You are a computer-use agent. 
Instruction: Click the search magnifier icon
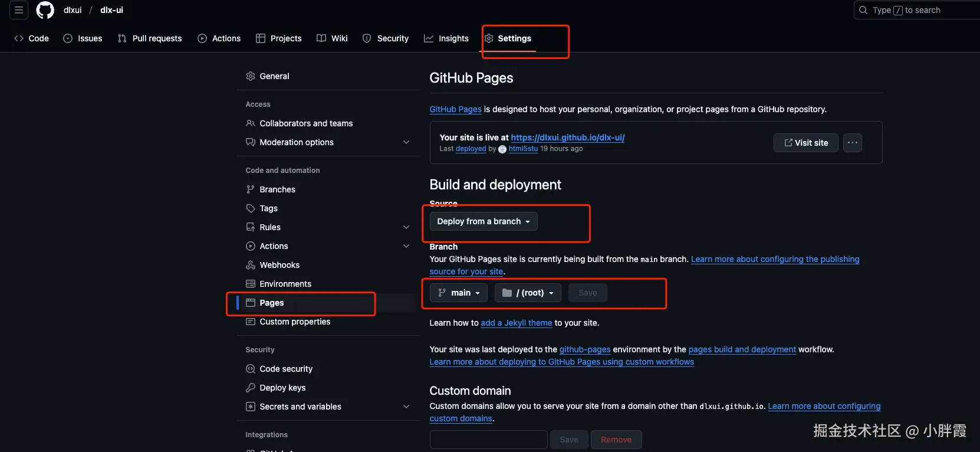click(863, 10)
